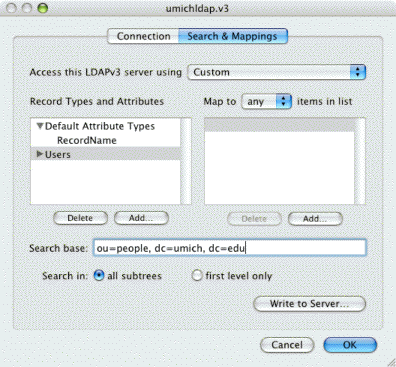Click in the Search base field
Image resolution: width=396 pixels, height=367 pixels.
[230, 248]
